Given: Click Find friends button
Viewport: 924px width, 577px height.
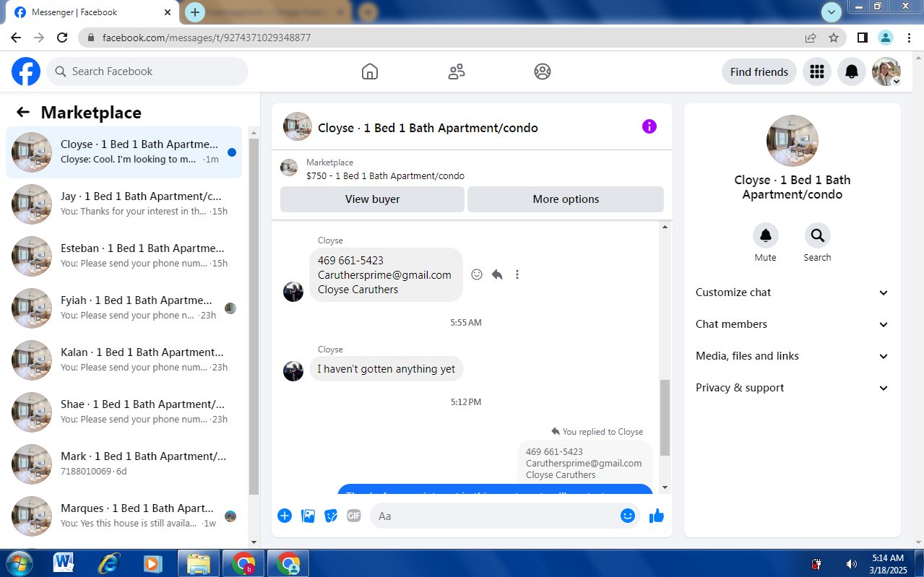Looking at the screenshot, I should (x=759, y=71).
